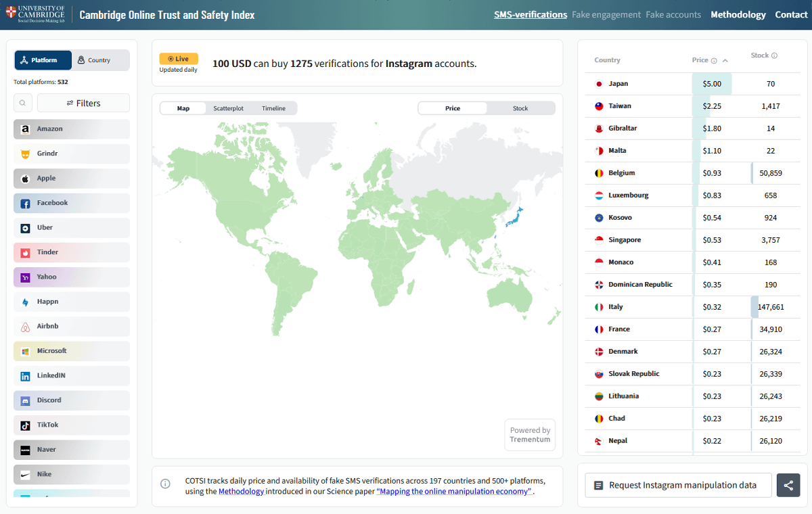Select the TikTok platform icon
The image size is (812, 514).
[x=25, y=425]
